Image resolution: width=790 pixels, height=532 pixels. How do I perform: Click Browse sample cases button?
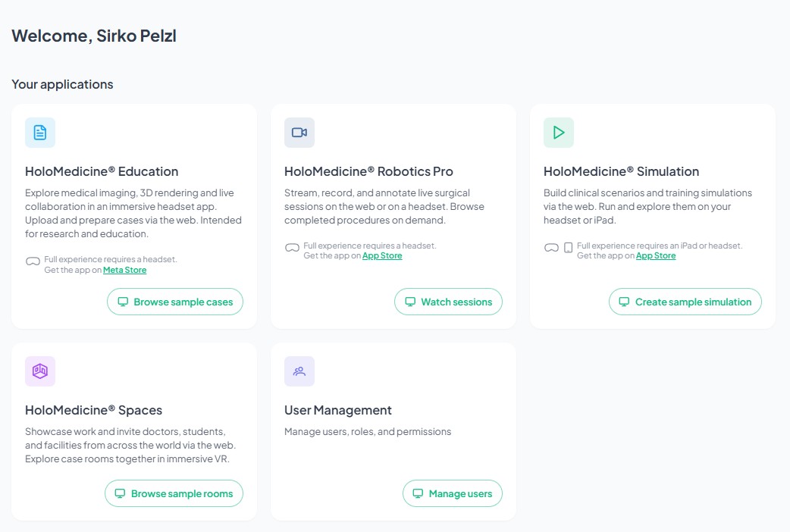175,302
